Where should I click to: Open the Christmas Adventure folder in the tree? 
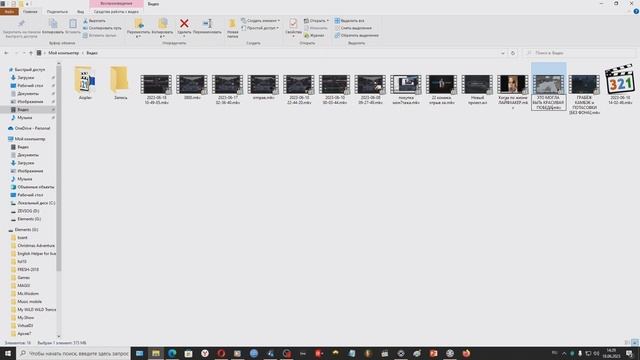33,246
